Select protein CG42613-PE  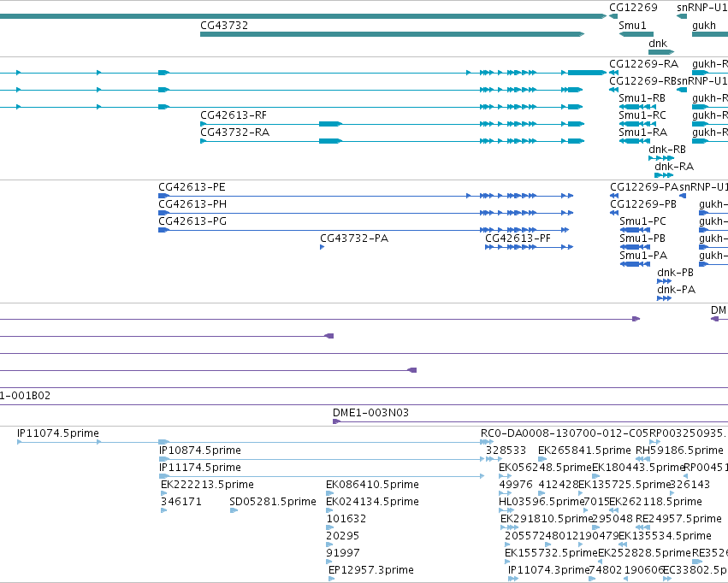point(365,196)
